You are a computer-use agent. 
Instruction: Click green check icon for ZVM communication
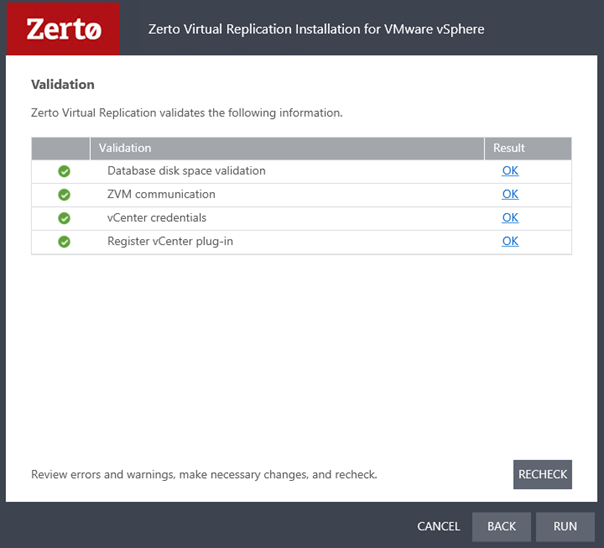click(x=64, y=194)
